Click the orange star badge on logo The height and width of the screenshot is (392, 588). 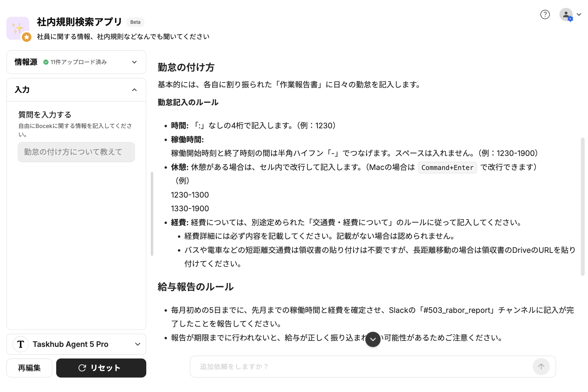[x=27, y=37]
